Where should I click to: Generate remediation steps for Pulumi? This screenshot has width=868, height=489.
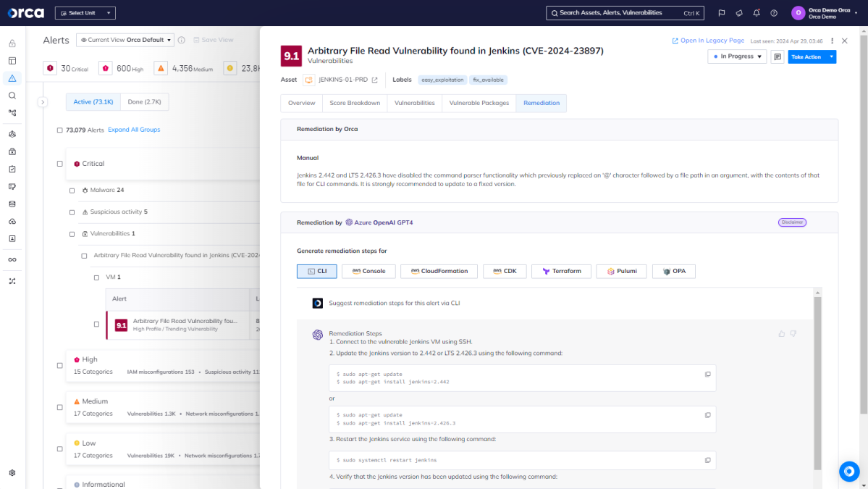[x=621, y=272]
